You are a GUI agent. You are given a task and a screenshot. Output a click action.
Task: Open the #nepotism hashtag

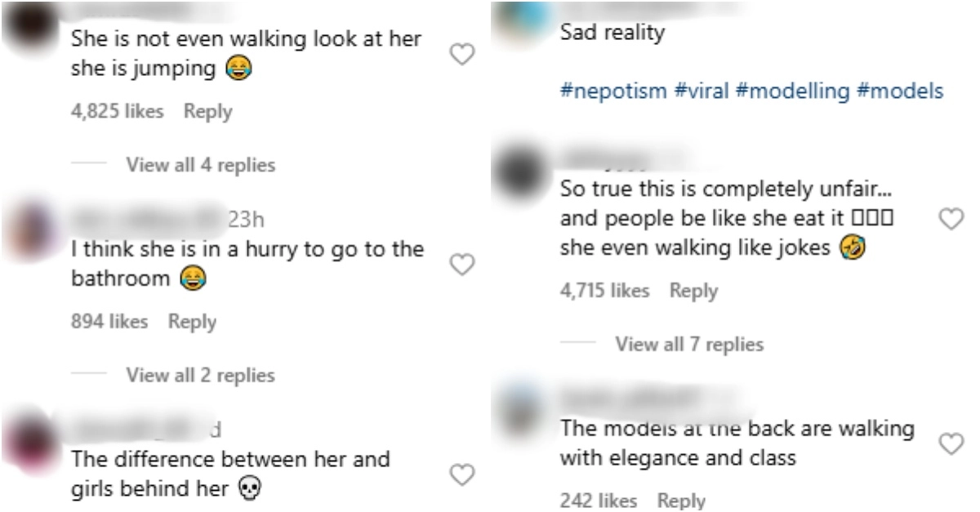tap(612, 91)
